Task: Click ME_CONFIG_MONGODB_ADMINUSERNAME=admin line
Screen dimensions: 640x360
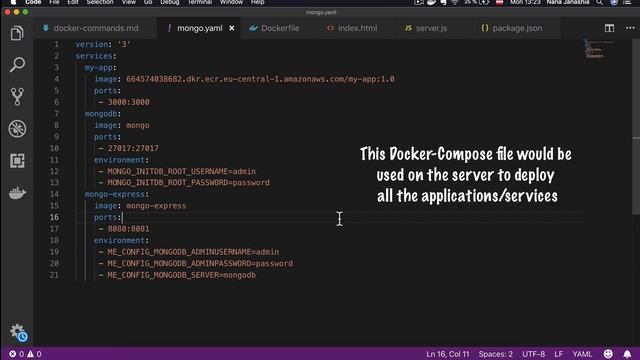Action: click(x=193, y=252)
